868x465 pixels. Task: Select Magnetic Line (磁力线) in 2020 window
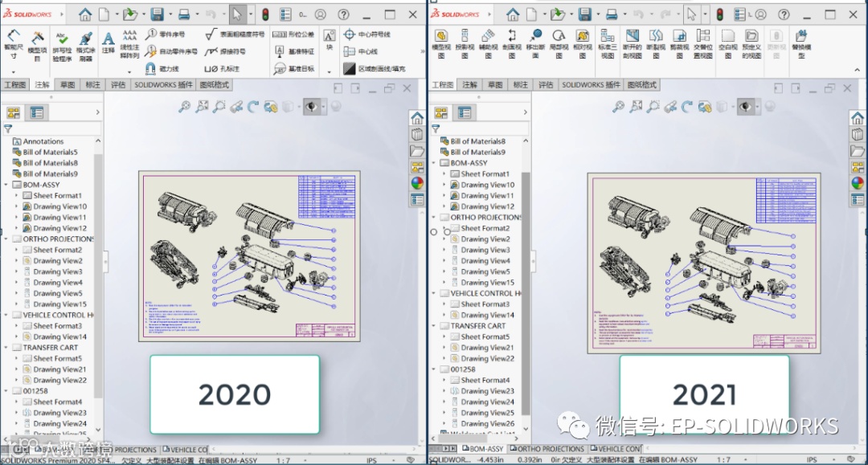point(162,68)
